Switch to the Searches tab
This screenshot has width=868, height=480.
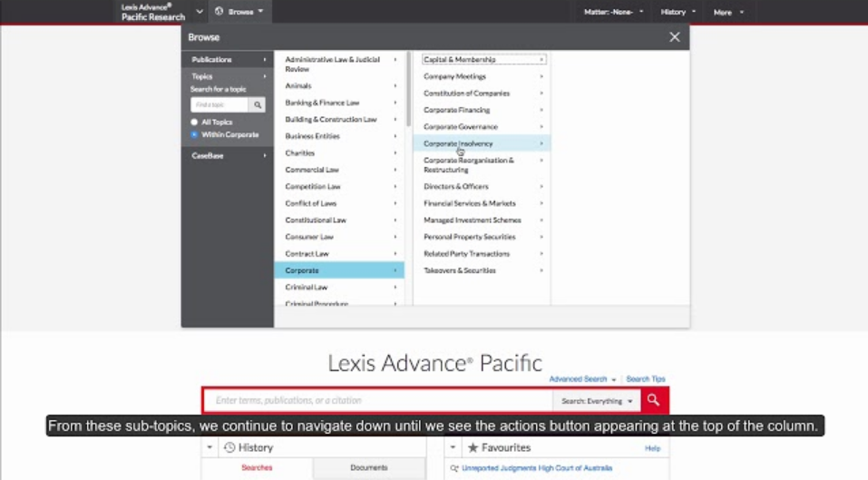tap(257, 468)
